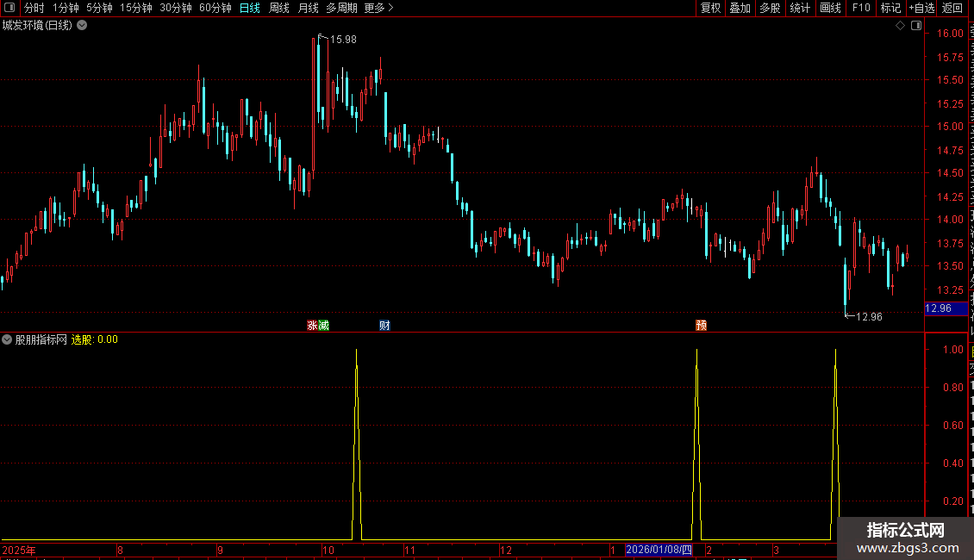The width and height of the screenshot is (974, 560).
Task: Open the 多股 multi-stock view
Action: click(770, 8)
